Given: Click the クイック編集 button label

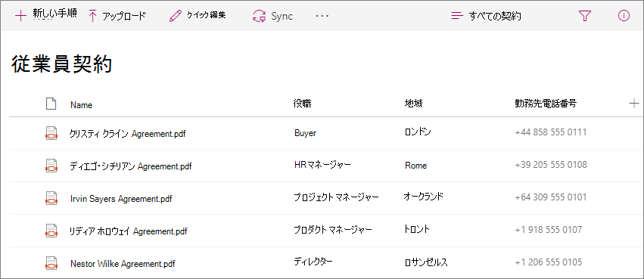Looking at the screenshot, I should pos(206,16).
